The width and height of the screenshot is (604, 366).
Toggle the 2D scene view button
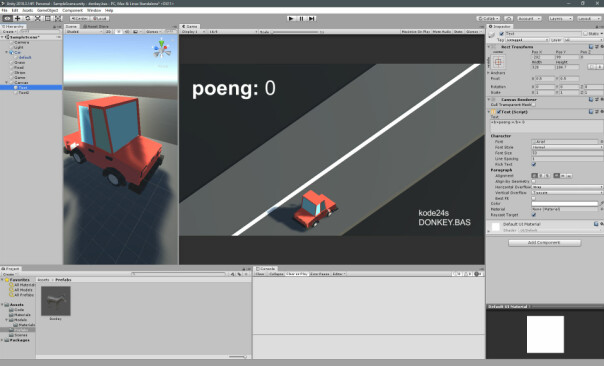click(109, 32)
